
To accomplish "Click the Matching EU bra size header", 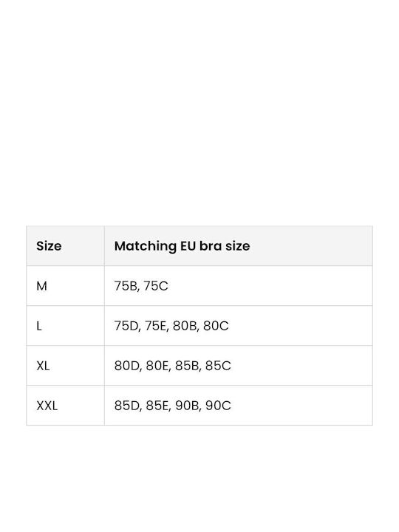I will pos(239,245).
